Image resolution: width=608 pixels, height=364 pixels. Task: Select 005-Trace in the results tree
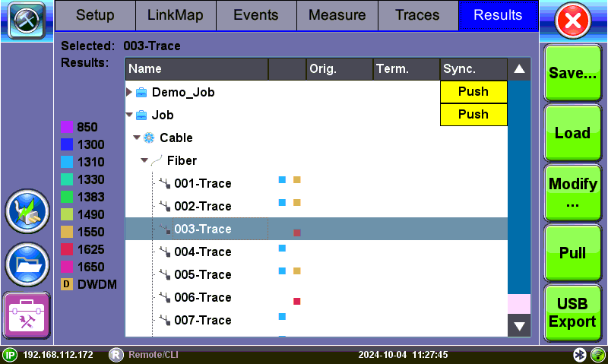click(x=202, y=274)
